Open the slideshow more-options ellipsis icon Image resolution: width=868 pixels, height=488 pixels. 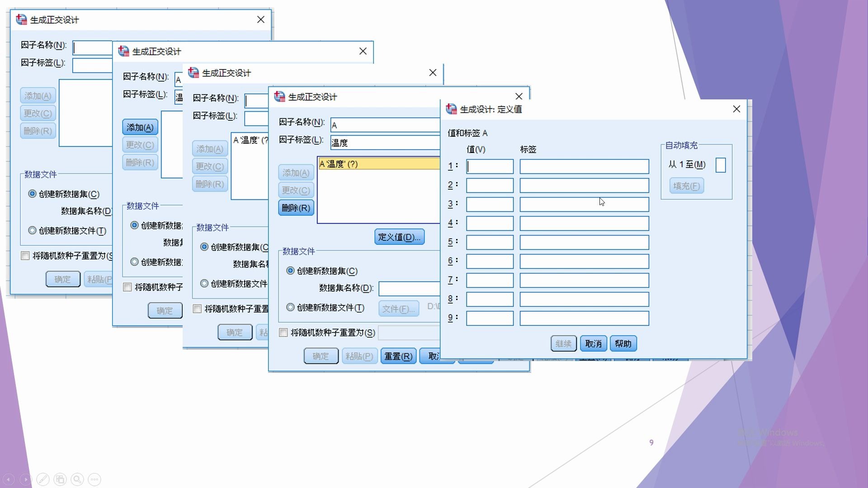[x=94, y=479]
